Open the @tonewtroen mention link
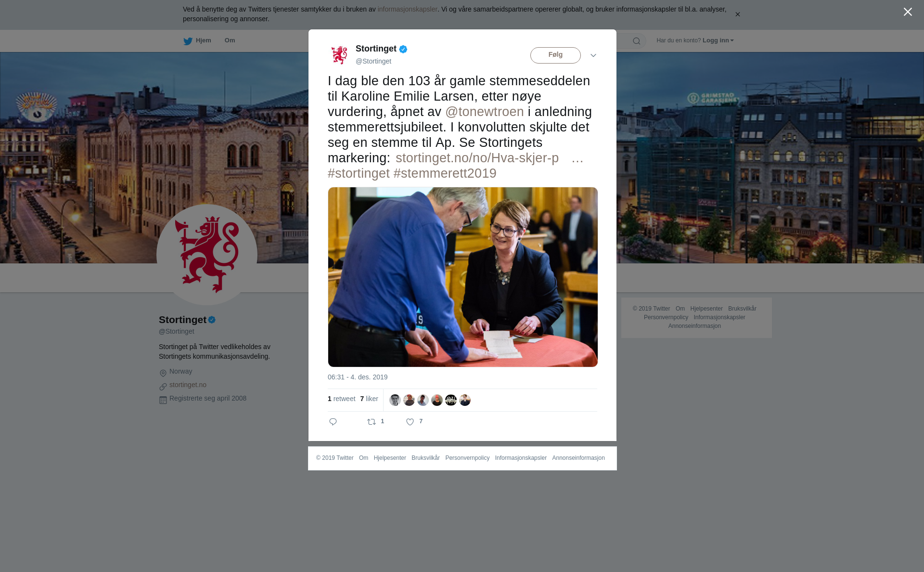The image size is (924, 572). (x=485, y=112)
